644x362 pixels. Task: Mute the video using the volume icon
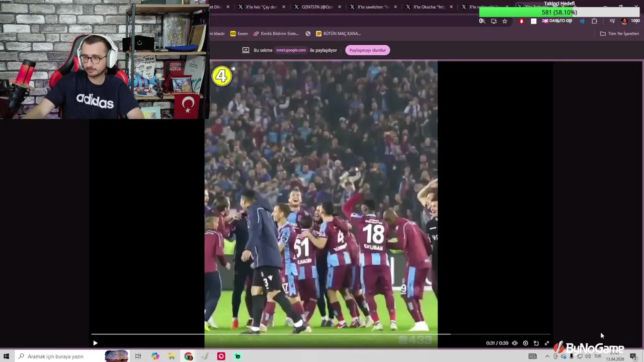[515, 343]
